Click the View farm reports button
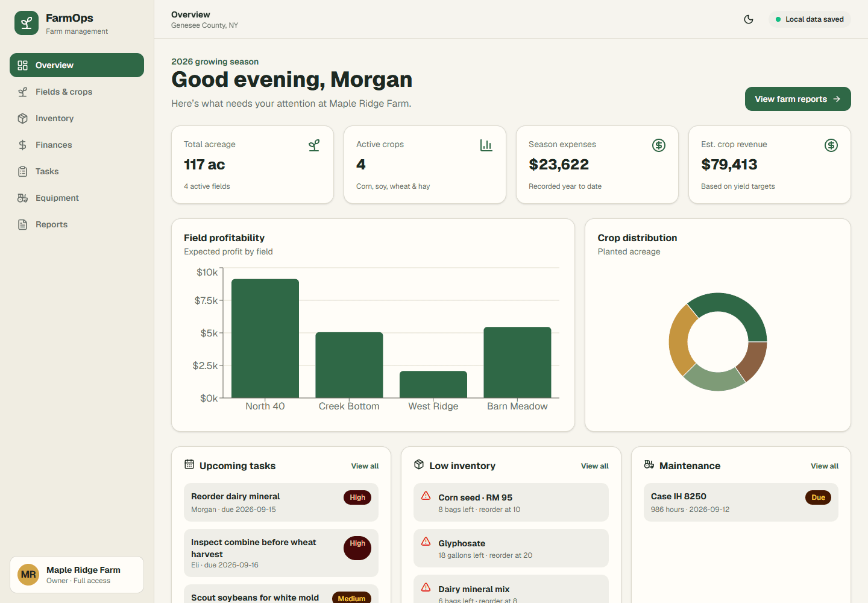 [797, 99]
